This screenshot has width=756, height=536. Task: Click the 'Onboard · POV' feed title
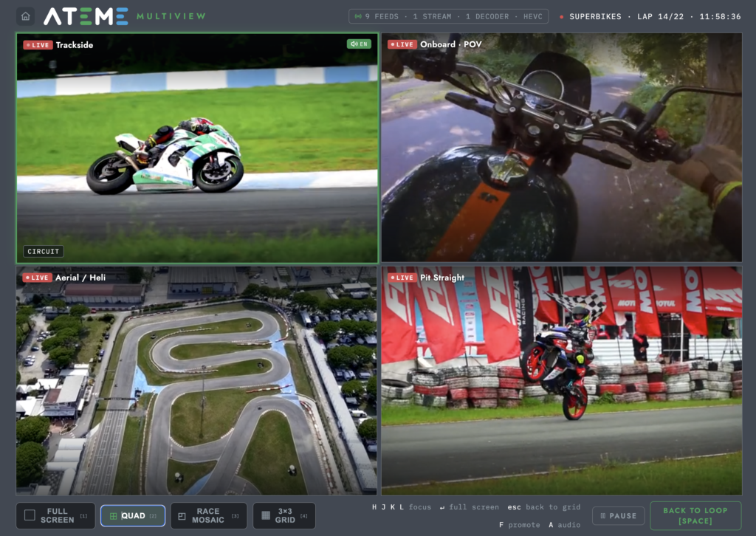point(451,44)
